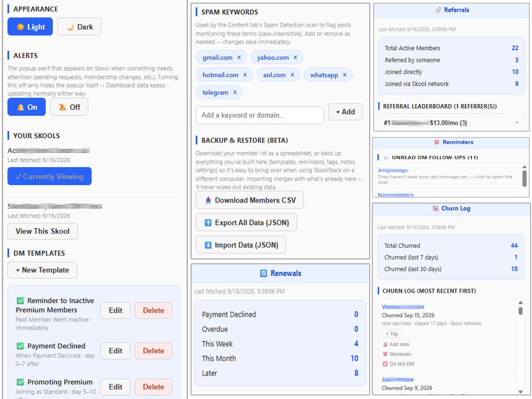Viewport: 532px width, 399px height.
Task: Switch appearance to Light theme
Action: coord(30,27)
